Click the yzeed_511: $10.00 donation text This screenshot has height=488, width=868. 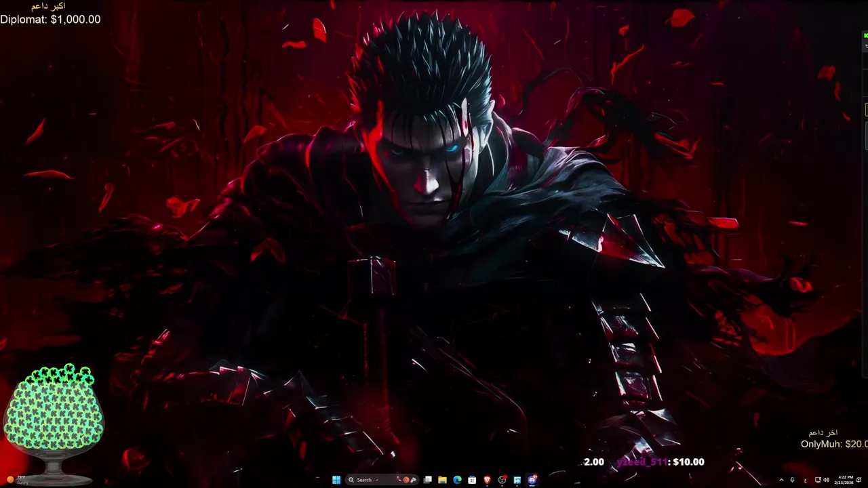coord(660,462)
